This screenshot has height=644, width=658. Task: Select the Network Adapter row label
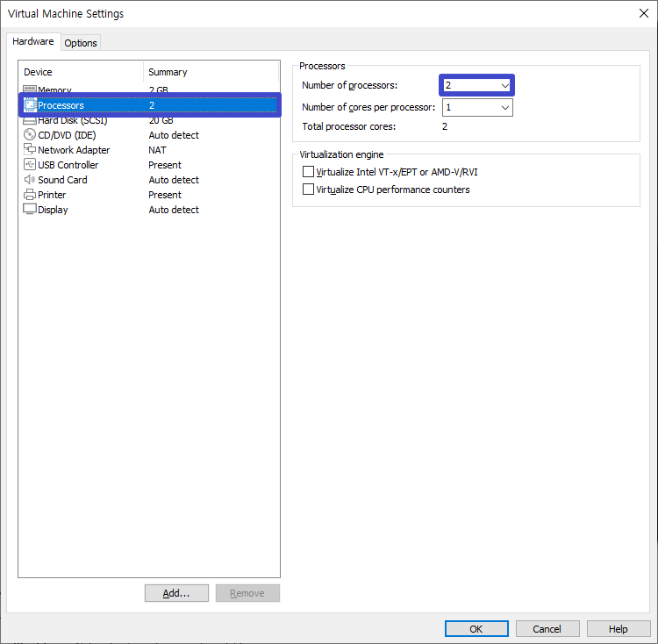(x=74, y=150)
